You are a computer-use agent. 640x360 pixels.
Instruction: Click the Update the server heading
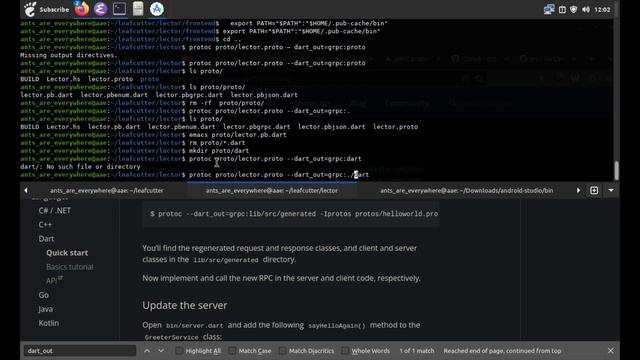pos(185,305)
